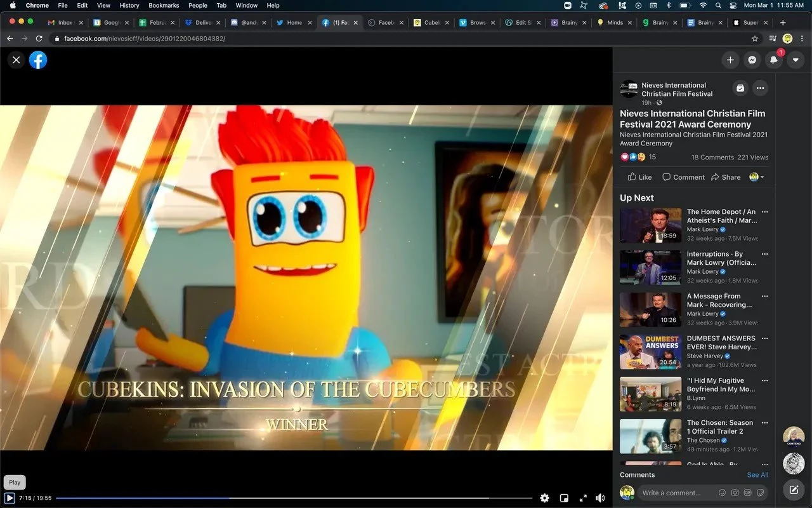Insert emoji in comment box
This screenshot has height=508, width=812.
722,493
